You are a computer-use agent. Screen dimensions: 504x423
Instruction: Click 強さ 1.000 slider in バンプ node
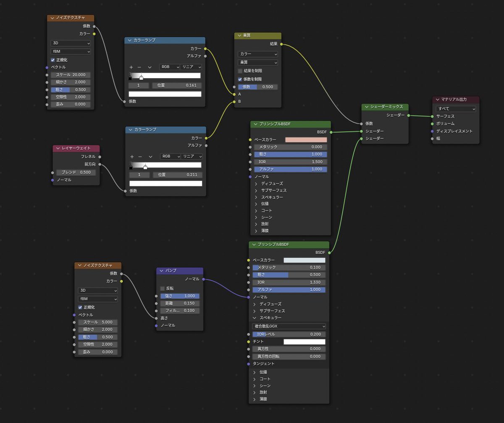click(x=180, y=296)
